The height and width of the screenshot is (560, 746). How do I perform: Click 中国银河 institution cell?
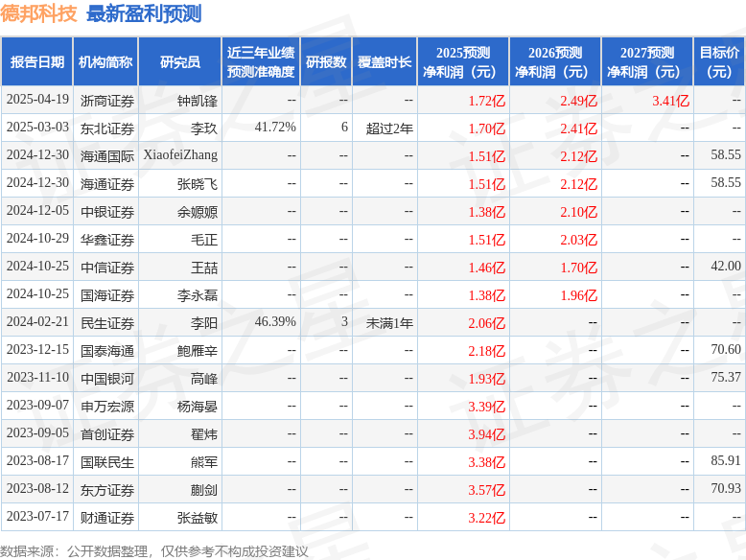tap(107, 379)
